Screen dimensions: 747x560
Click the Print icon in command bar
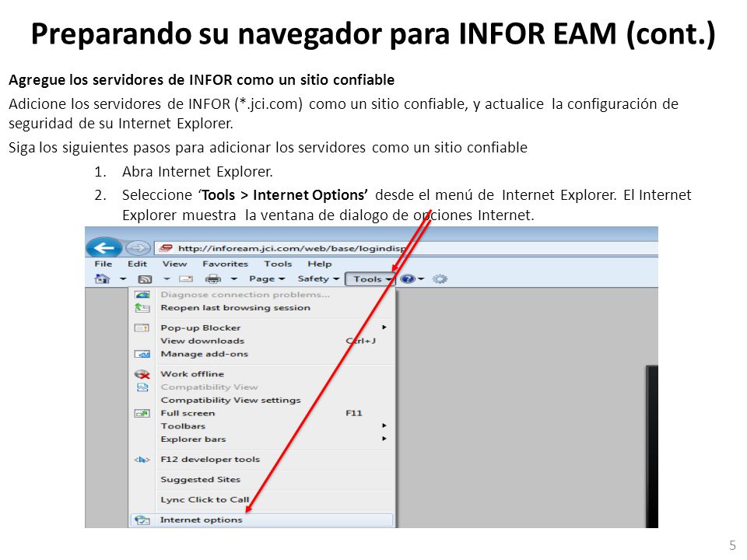click(213, 279)
